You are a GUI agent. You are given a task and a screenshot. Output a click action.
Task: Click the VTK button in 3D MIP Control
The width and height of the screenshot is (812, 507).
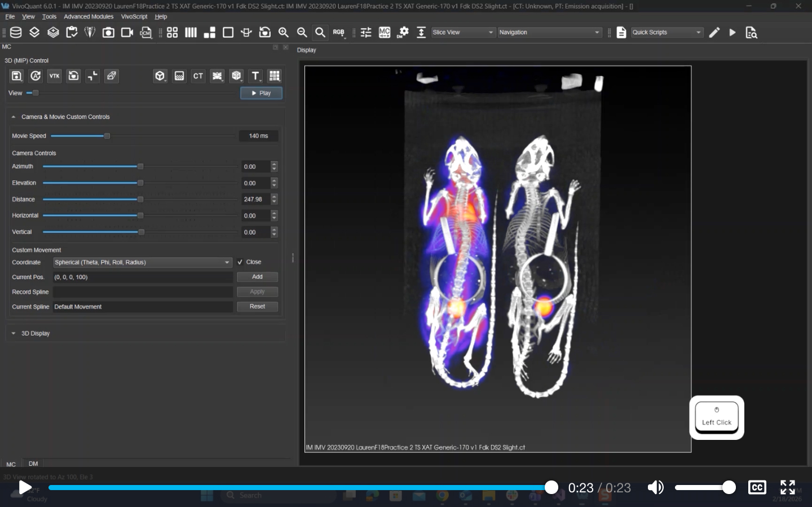tap(54, 76)
